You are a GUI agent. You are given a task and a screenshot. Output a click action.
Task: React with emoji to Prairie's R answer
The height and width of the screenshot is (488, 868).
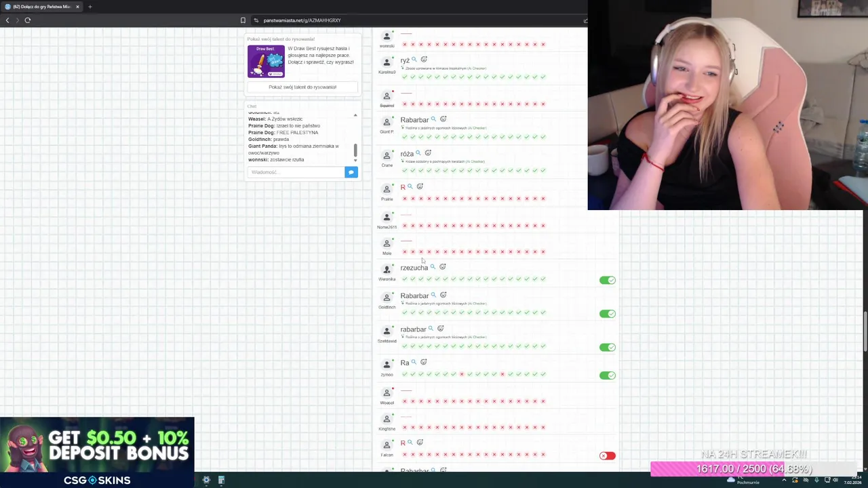(x=420, y=186)
